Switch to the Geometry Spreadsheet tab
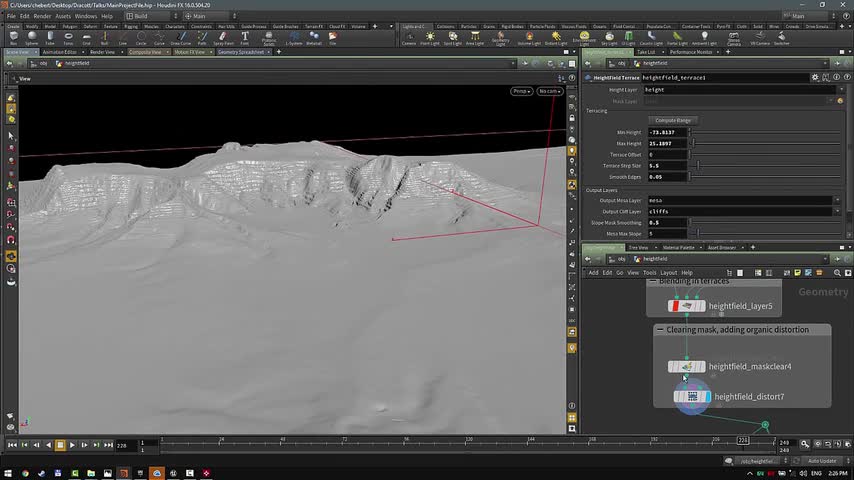The height and width of the screenshot is (480, 854). [240, 52]
